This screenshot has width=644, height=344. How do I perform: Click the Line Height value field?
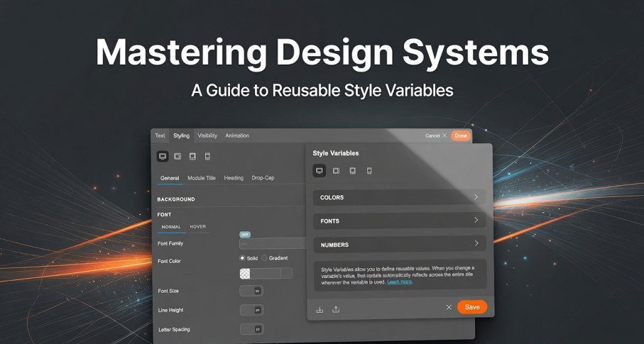coord(247,311)
